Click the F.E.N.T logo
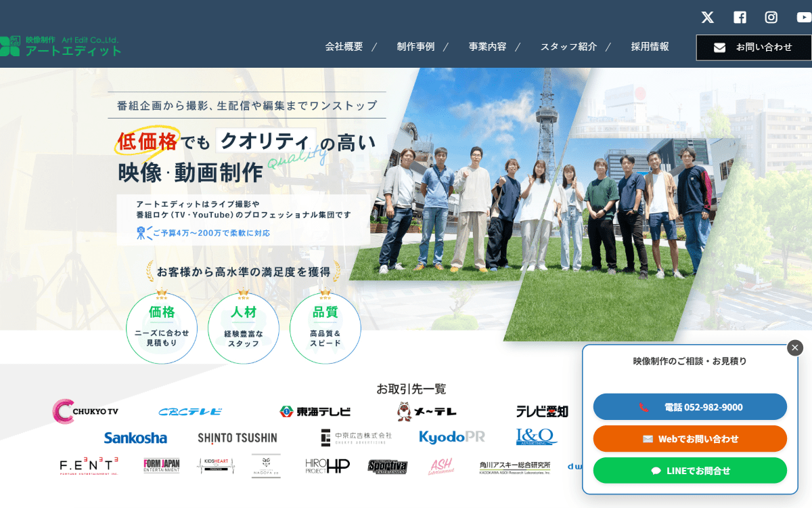 point(89,466)
